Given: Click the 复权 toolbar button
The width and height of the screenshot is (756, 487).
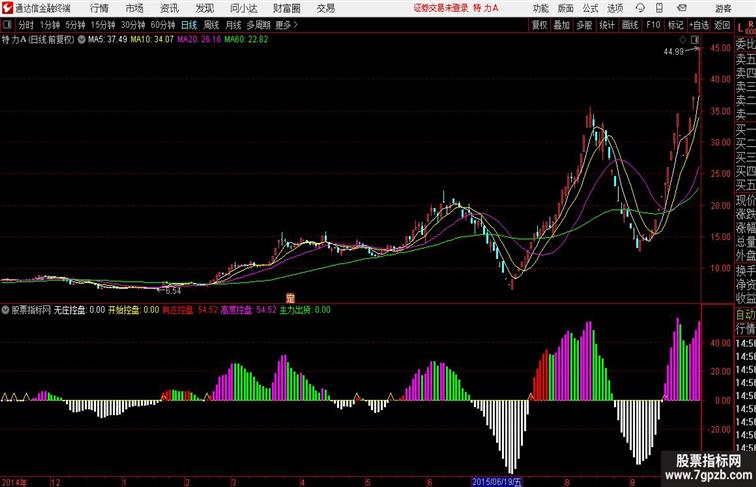Looking at the screenshot, I should pyautogui.click(x=540, y=25).
